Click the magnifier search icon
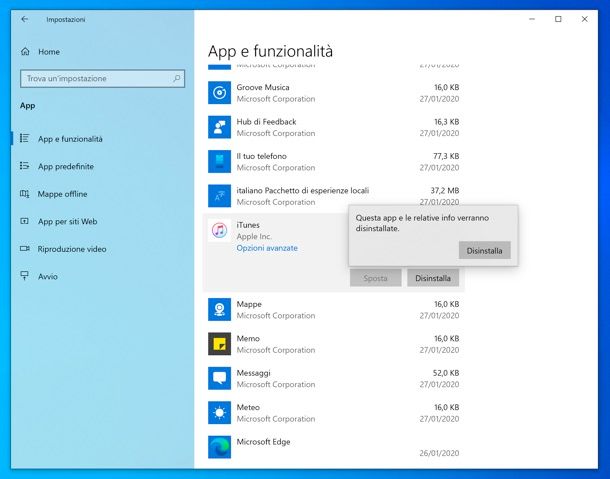Screen dimensions: 610x479 177,78
